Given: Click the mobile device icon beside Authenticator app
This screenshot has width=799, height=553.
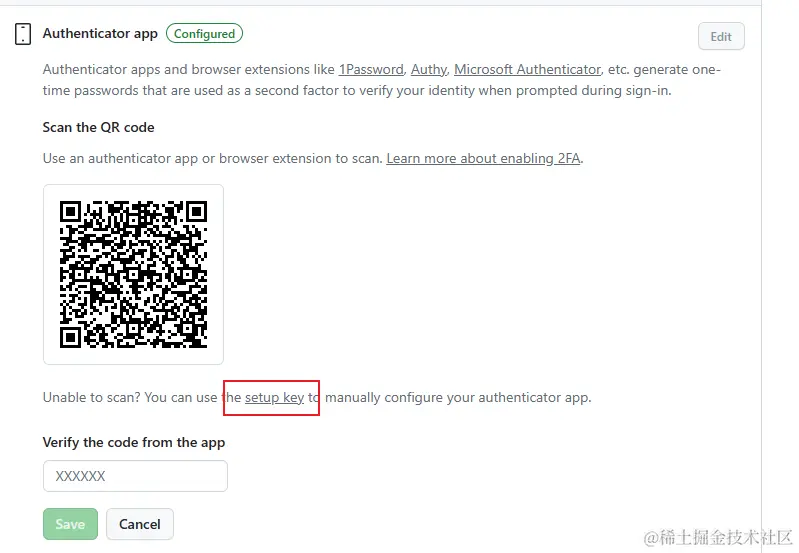Looking at the screenshot, I should pos(23,34).
